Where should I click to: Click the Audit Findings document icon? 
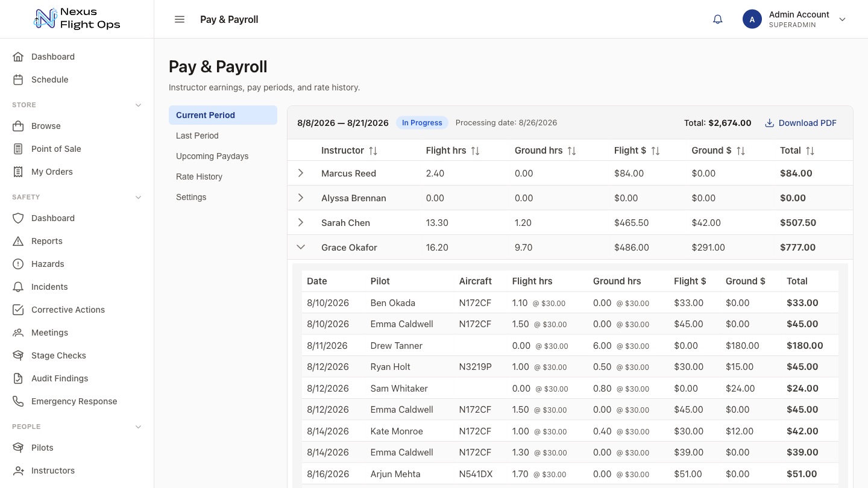19,378
